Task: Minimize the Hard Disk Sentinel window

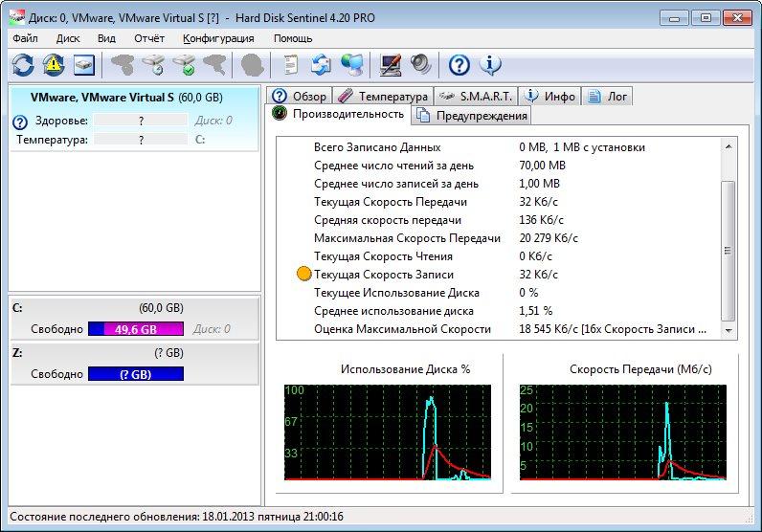Action: tap(675, 18)
